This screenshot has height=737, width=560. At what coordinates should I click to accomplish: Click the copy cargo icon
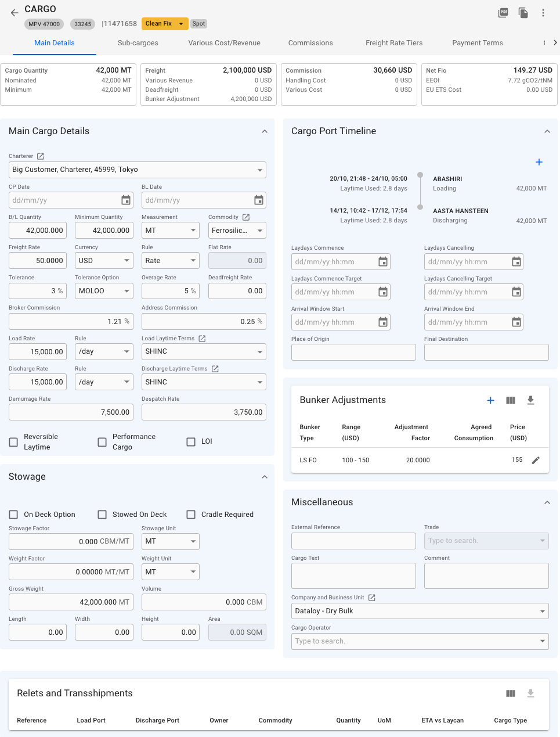pos(523,13)
